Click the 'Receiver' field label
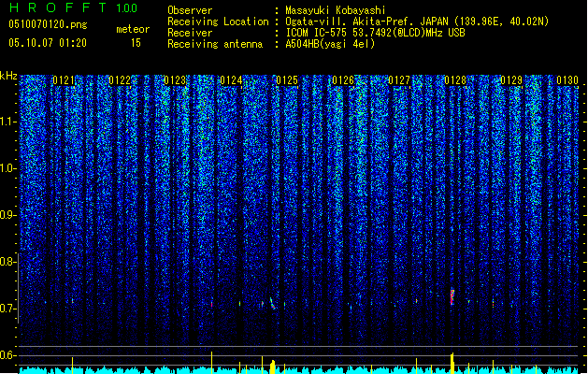Screen dimensions: 588x374 pos(190,33)
